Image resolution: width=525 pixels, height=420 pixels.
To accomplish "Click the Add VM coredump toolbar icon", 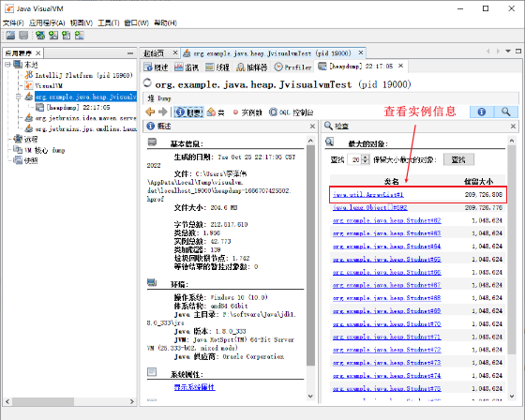I will pyautogui.click(x=67, y=35).
